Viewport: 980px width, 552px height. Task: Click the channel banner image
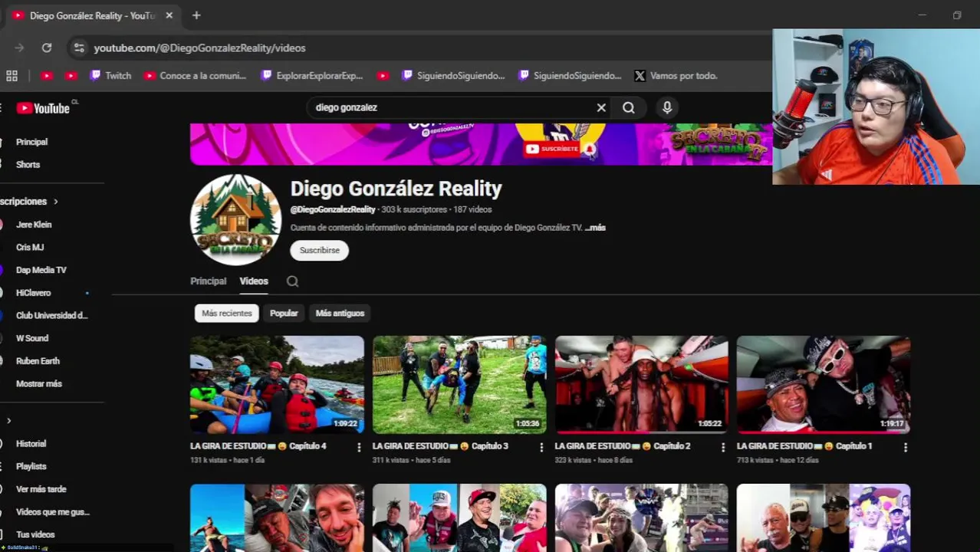pos(482,144)
